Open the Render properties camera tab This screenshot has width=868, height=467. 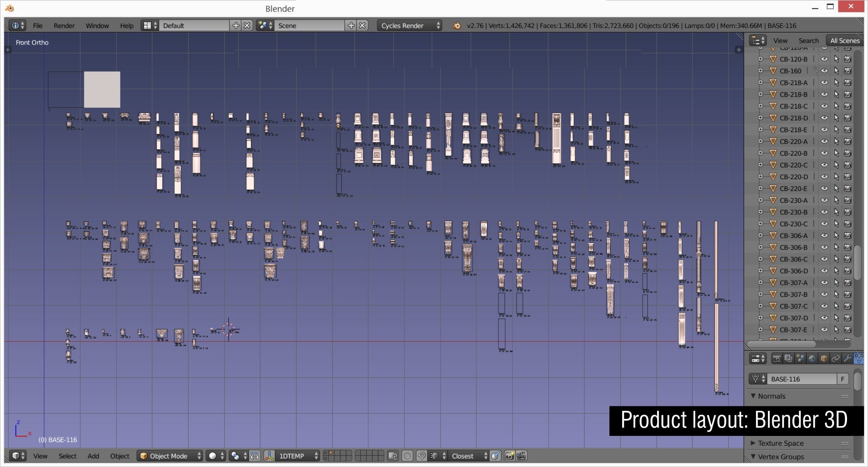776,358
